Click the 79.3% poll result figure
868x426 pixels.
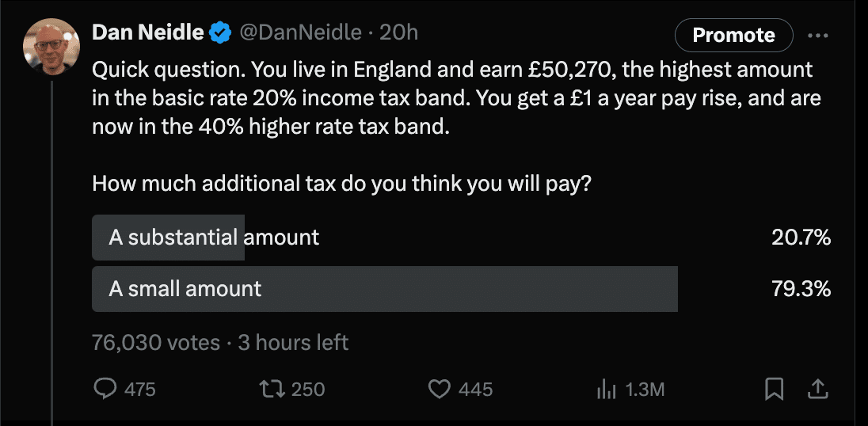(x=801, y=289)
